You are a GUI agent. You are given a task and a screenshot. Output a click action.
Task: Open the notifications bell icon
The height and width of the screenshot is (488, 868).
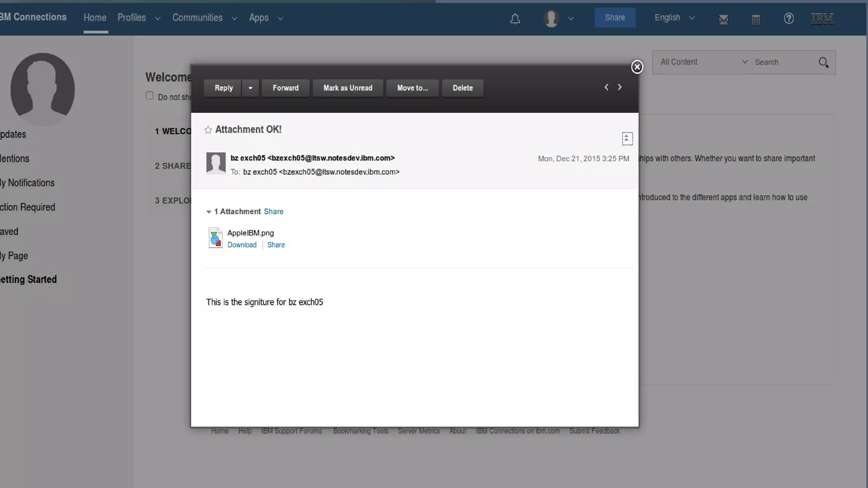(515, 19)
